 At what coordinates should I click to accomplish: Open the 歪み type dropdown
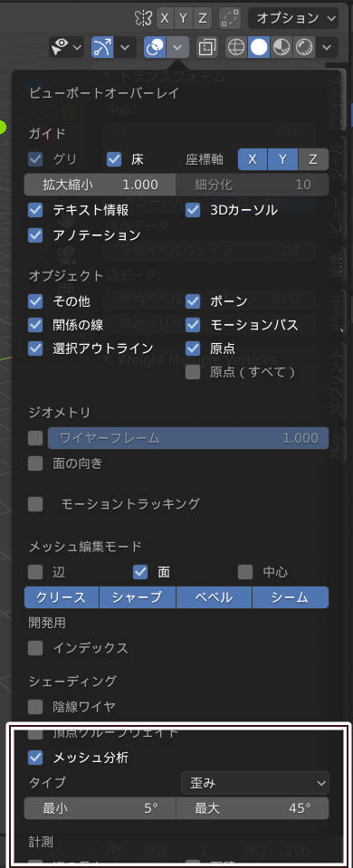click(255, 783)
